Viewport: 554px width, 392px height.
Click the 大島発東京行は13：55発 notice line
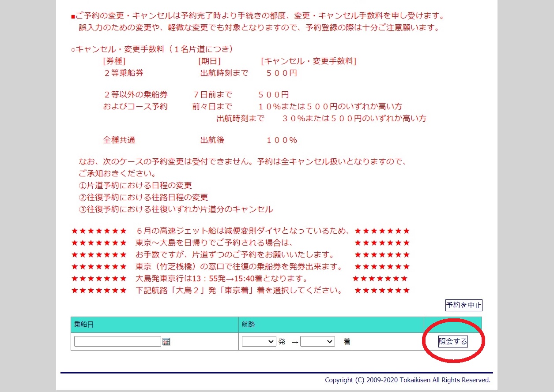(x=222, y=279)
